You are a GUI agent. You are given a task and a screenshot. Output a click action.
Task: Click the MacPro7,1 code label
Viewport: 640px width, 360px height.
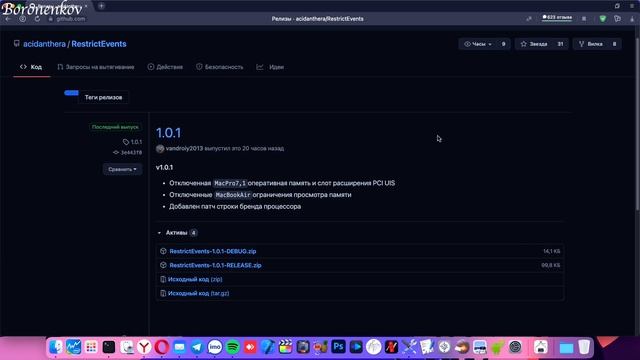pyautogui.click(x=230, y=183)
